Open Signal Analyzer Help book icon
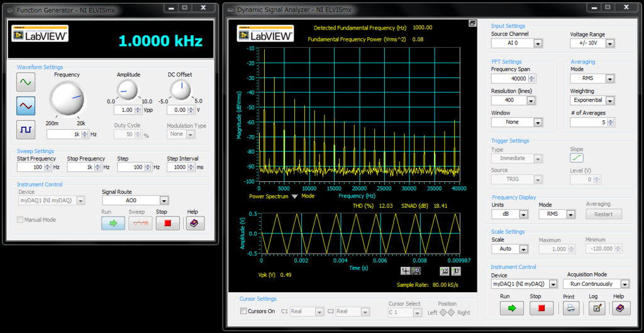 point(621,308)
